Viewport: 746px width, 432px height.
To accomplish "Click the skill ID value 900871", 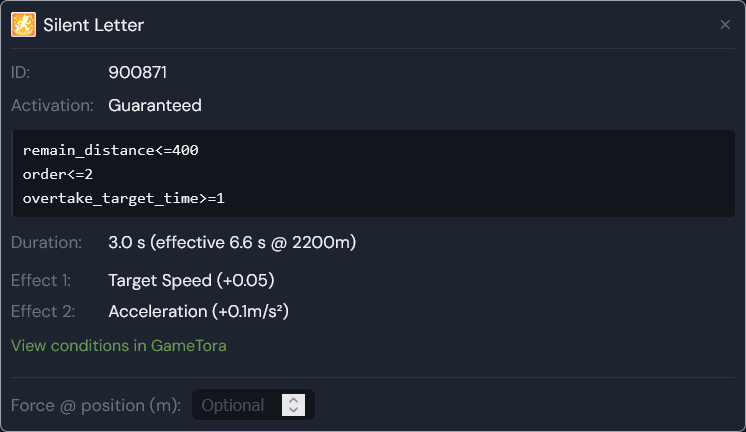I will point(137,72).
